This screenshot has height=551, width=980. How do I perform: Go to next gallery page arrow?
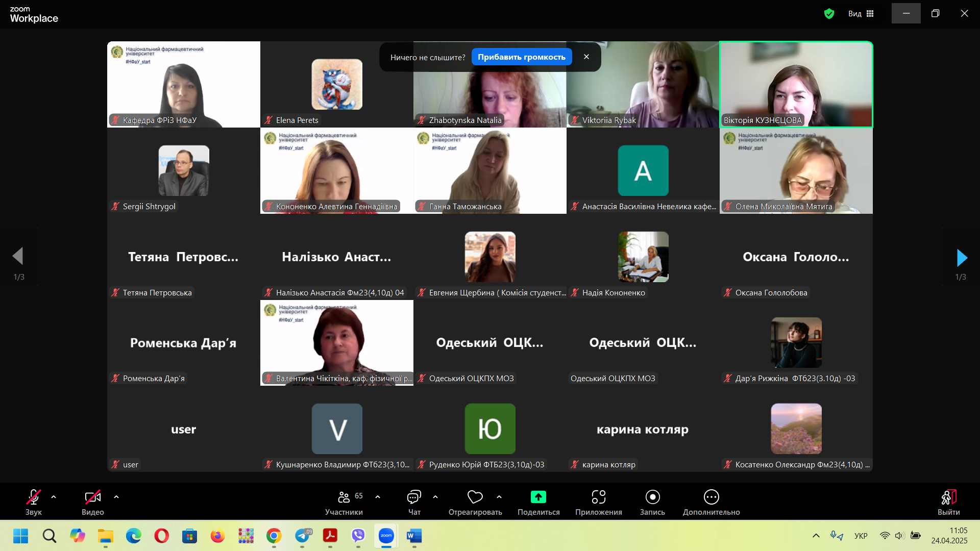pos(962,258)
